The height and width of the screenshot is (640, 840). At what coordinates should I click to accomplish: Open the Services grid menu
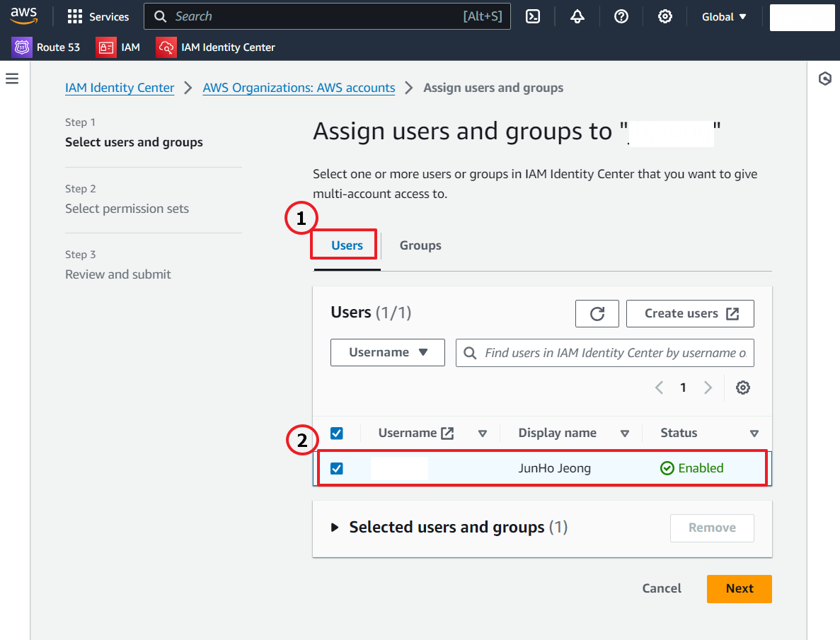point(74,16)
